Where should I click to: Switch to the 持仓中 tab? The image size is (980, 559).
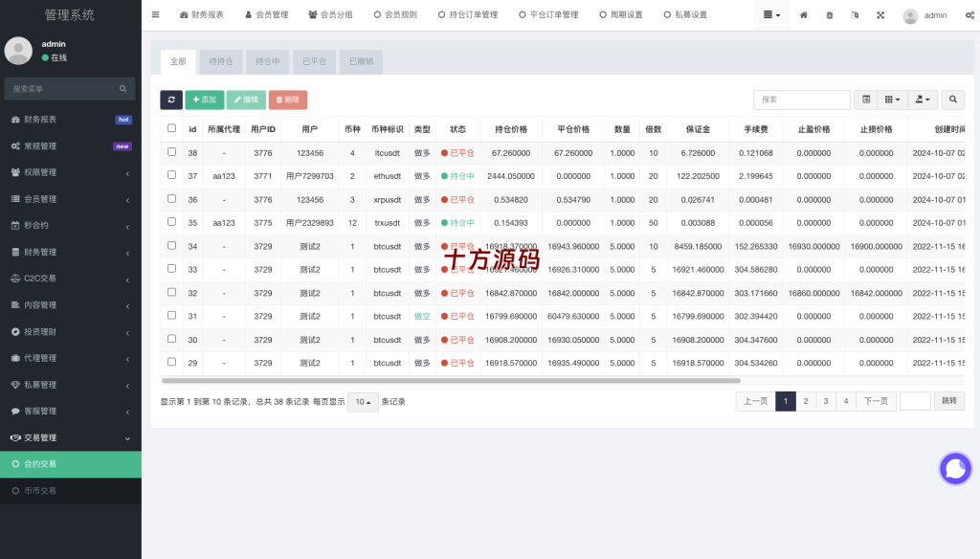click(268, 61)
